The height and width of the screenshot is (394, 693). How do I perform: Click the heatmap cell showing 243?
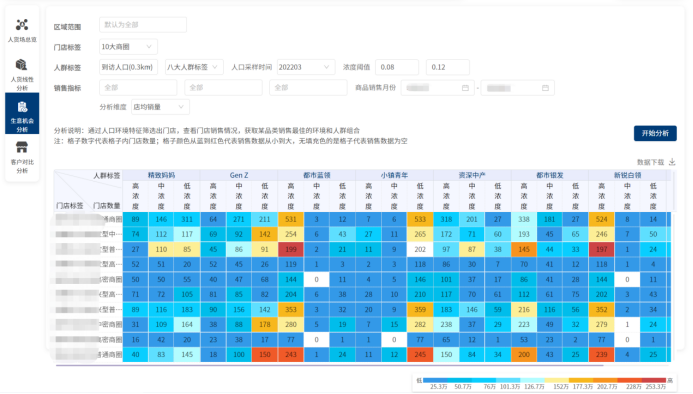[291, 355]
